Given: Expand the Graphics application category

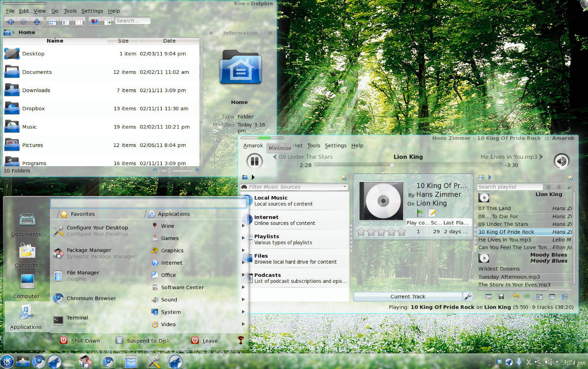Looking at the screenshot, I should [x=197, y=250].
